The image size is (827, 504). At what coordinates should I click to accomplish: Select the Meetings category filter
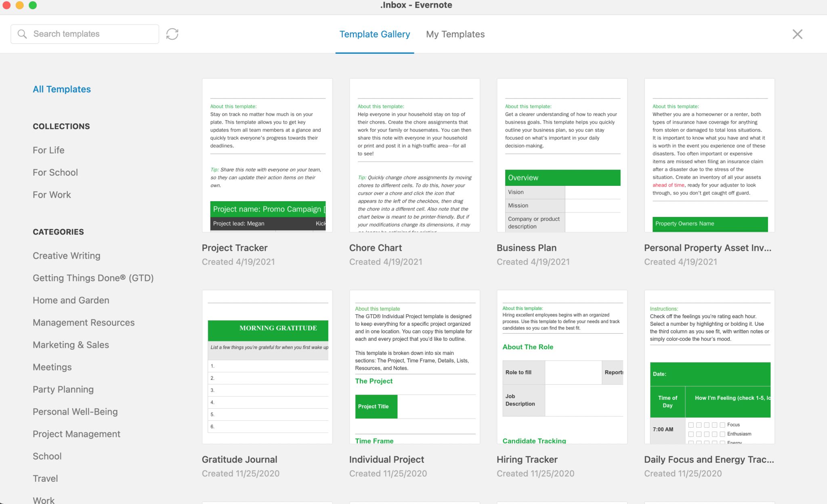pyautogui.click(x=52, y=367)
